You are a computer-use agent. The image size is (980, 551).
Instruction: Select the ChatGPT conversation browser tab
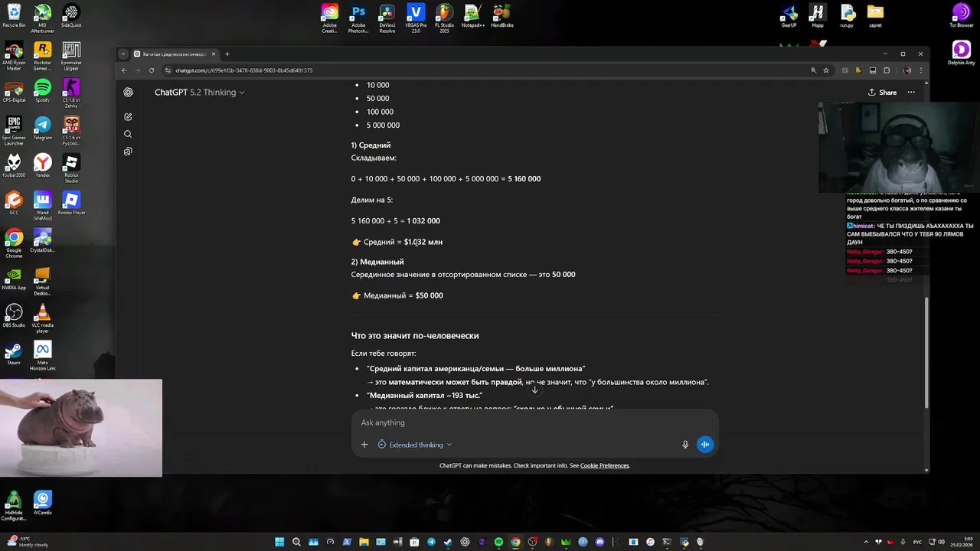pos(175,54)
